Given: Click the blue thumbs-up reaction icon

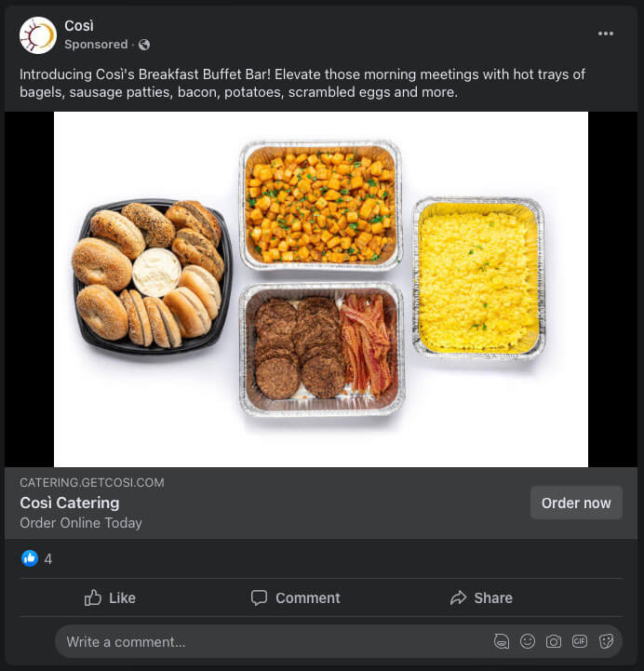Looking at the screenshot, I should 30,558.
